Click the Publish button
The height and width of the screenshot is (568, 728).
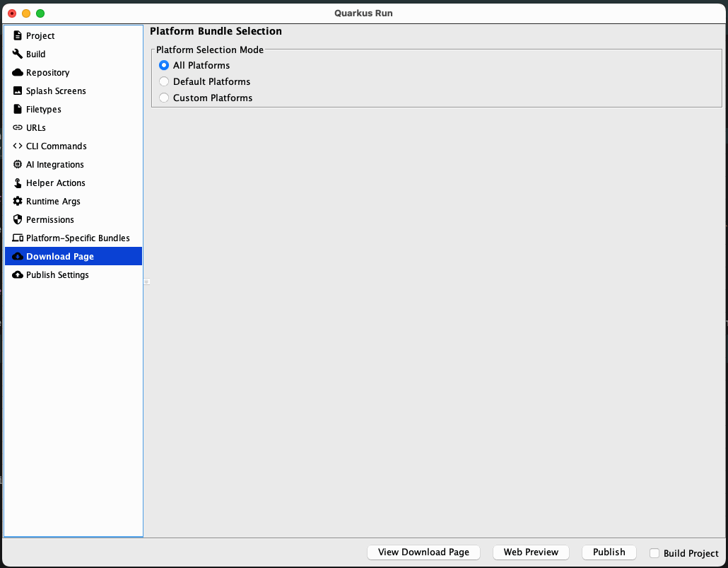click(609, 552)
